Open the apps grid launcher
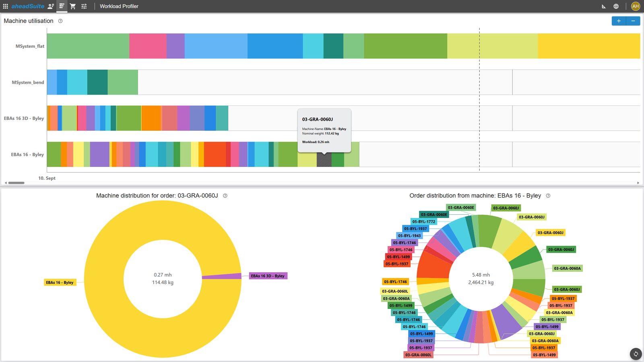644x362 pixels. (6, 6)
